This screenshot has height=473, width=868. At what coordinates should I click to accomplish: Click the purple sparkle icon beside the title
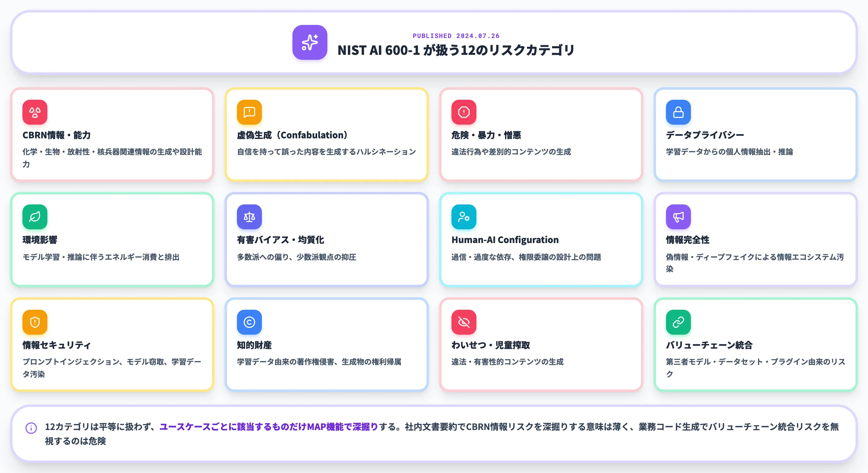[x=310, y=42]
